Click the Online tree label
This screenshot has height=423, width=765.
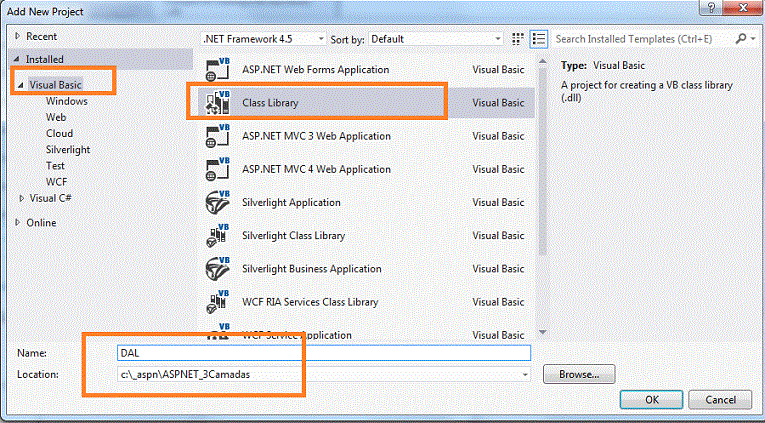[41, 222]
